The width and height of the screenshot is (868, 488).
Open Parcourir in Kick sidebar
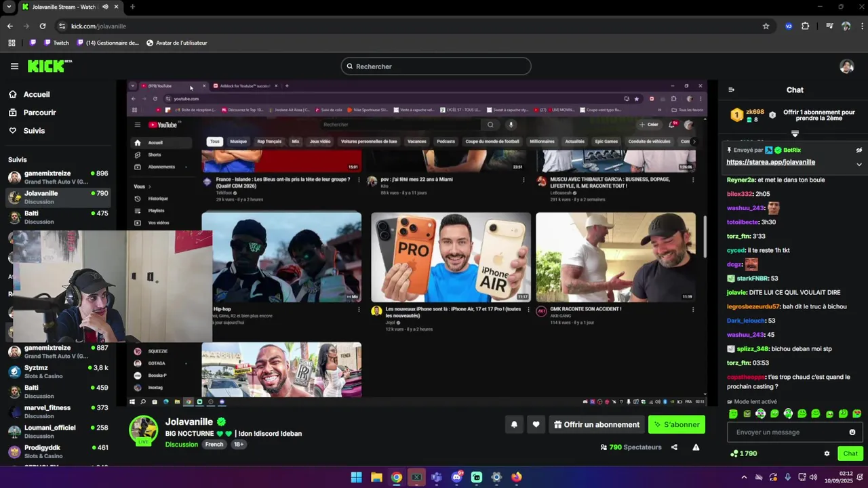click(x=39, y=113)
